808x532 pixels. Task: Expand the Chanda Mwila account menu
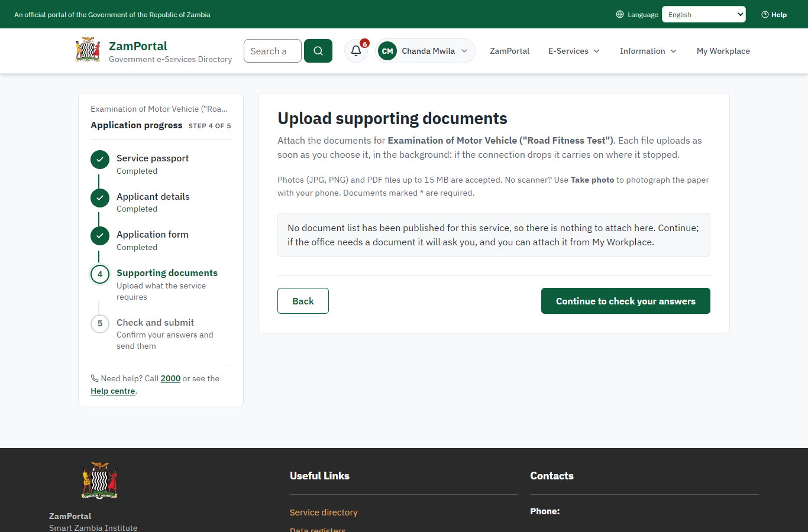coord(425,51)
